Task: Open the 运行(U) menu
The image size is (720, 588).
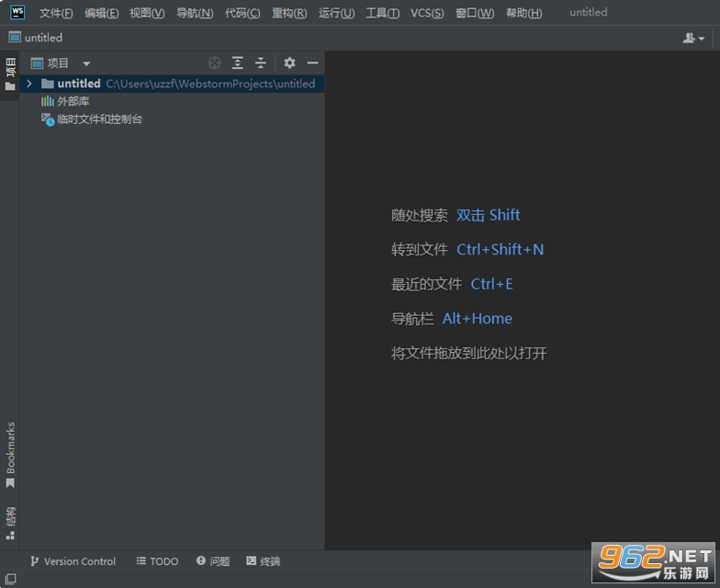Action: pos(336,13)
